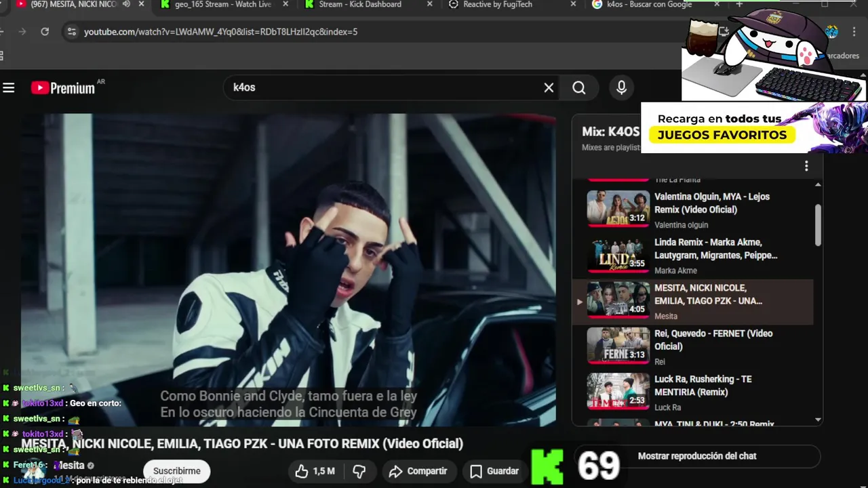Screen dimensions: 868x488
Task: Open Mix: K4OS playlist title
Action: (x=610, y=131)
